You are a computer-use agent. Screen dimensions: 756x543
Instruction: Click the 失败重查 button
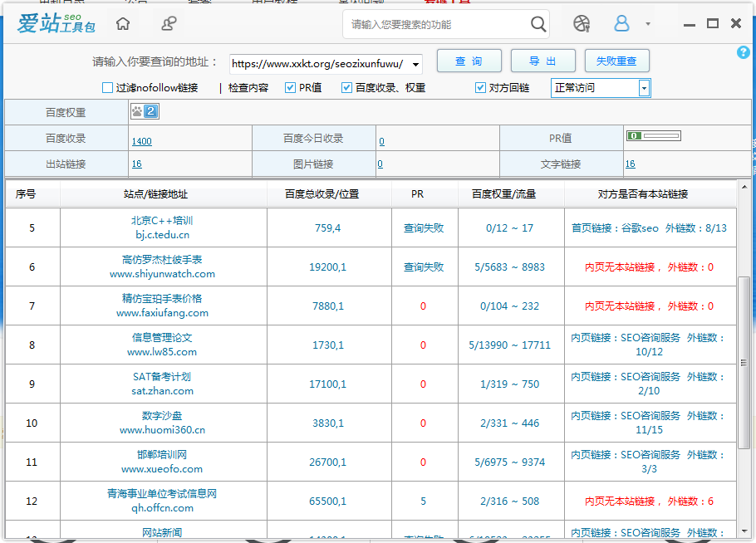click(x=616, y=61)
